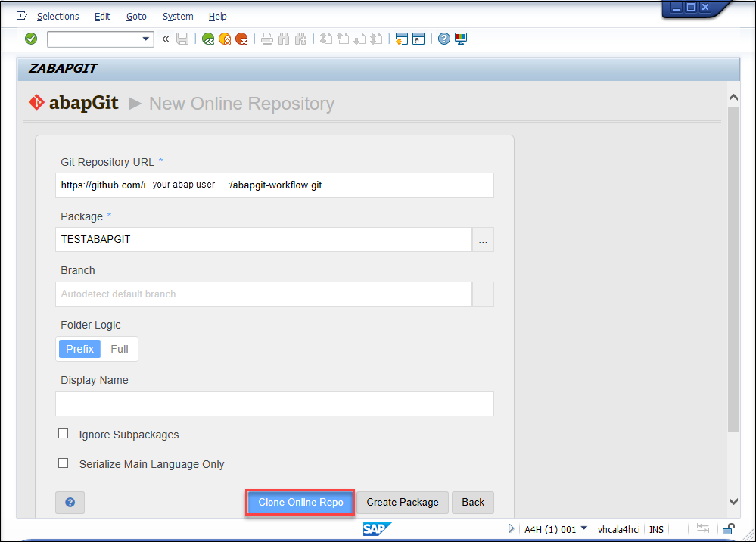Click the scrollbar up arrow
Image resolution: width=756 pixels, height=542 pixels.
[x=733, y=98]
